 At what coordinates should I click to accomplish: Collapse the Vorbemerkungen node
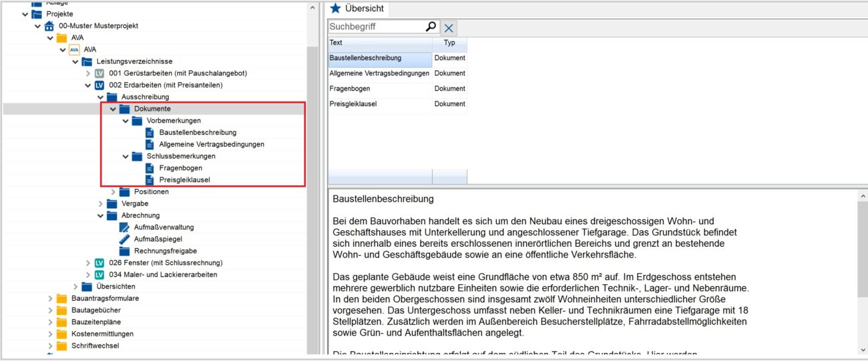[126, 121]
